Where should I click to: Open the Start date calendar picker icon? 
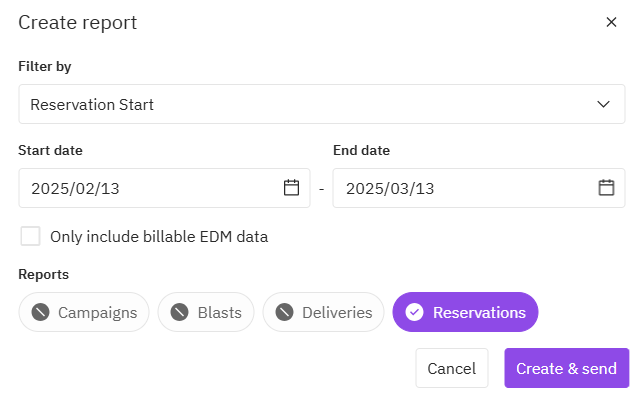(292, 188)
